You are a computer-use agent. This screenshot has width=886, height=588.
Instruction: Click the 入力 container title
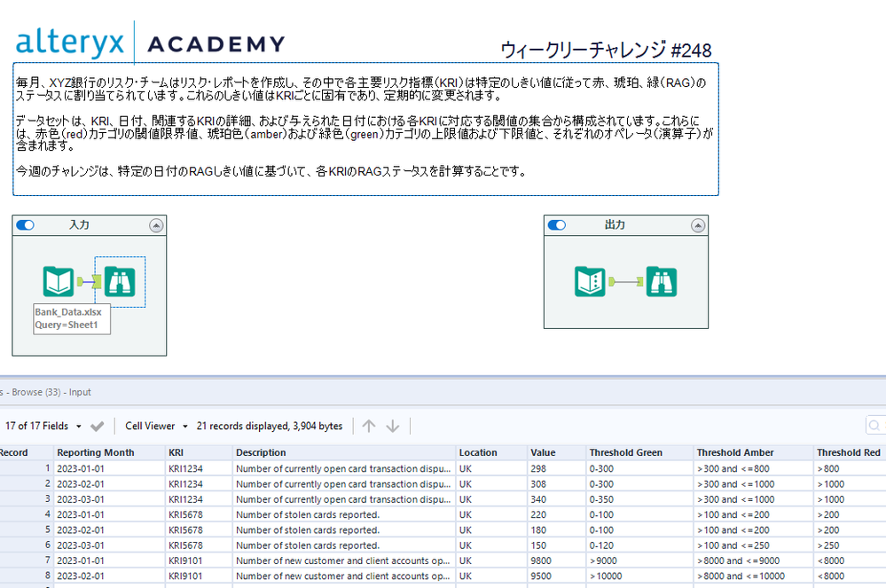[x=79, y=224]
